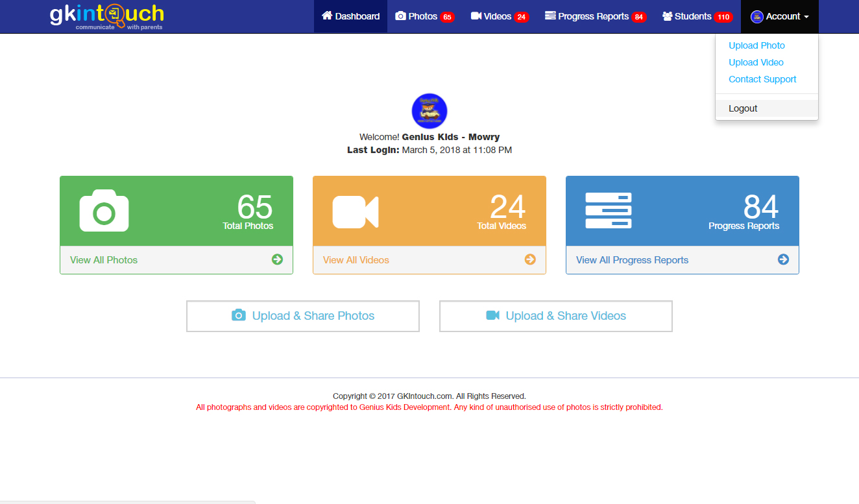Click the avatar icon in Account menu
This screenshot has height=504, width=859.
(x=756, y=17)
